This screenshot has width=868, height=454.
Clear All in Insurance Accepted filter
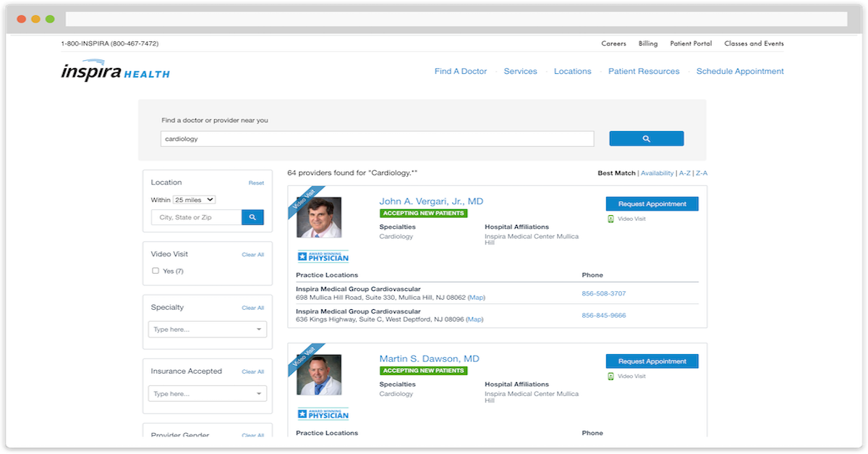253,371
